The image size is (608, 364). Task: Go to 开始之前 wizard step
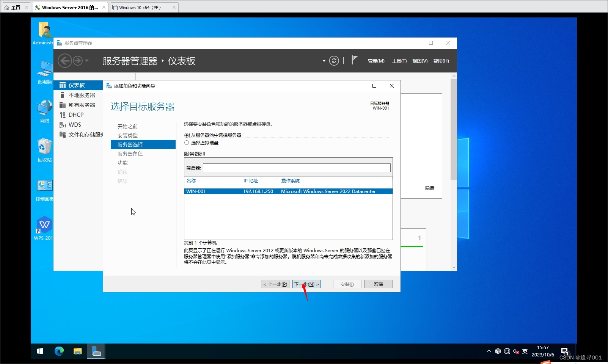coord(127,127)
